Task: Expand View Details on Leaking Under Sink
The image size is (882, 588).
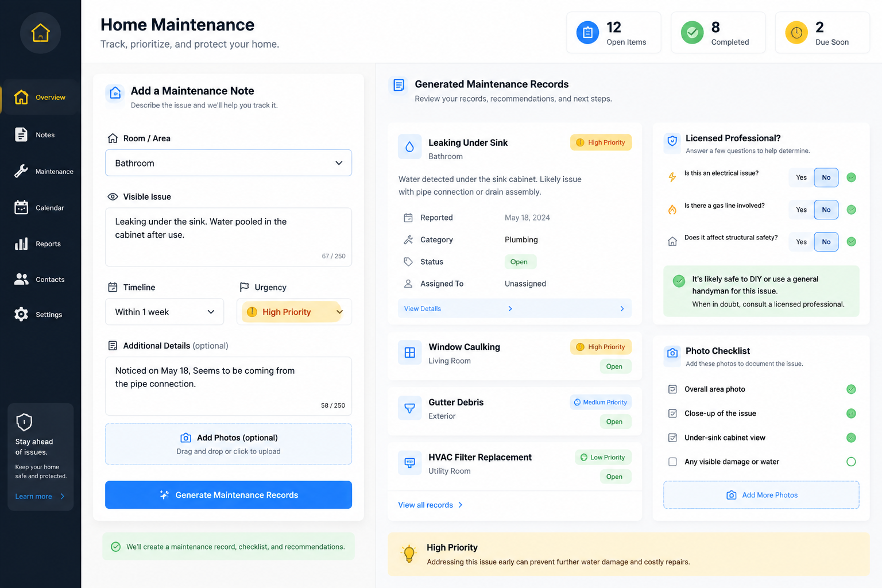Action: (x=514, y=308)
